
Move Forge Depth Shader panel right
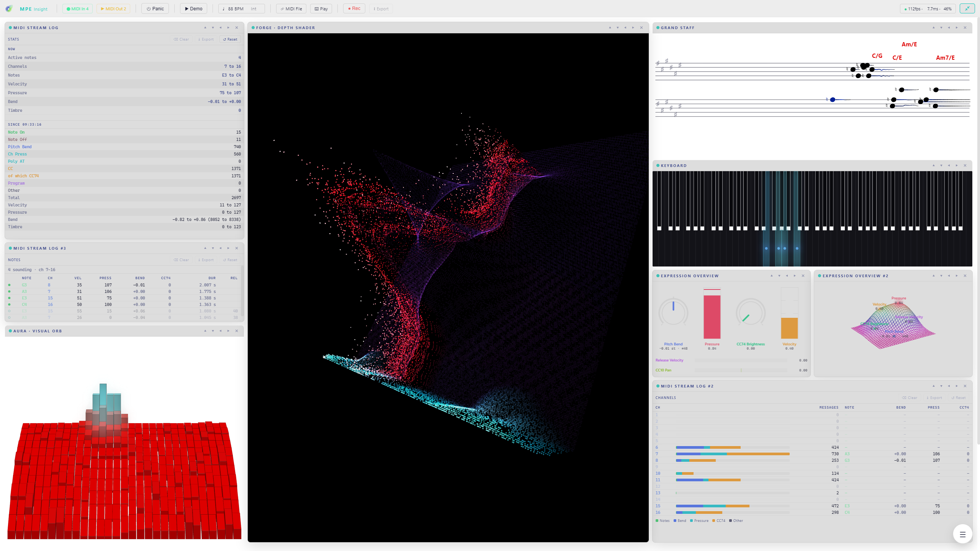tap(633, 28)
